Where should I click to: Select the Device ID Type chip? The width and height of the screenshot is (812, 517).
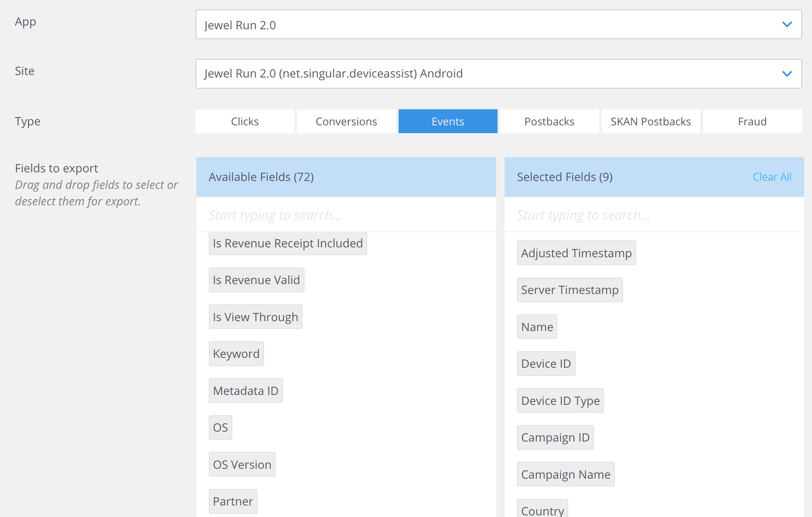pos(560,400)
